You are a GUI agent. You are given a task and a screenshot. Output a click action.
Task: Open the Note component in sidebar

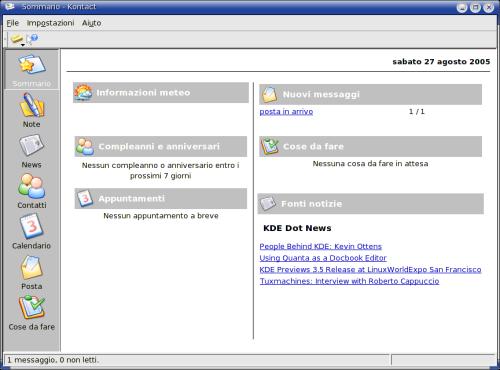pyautogui.click(x=32, y=110)
